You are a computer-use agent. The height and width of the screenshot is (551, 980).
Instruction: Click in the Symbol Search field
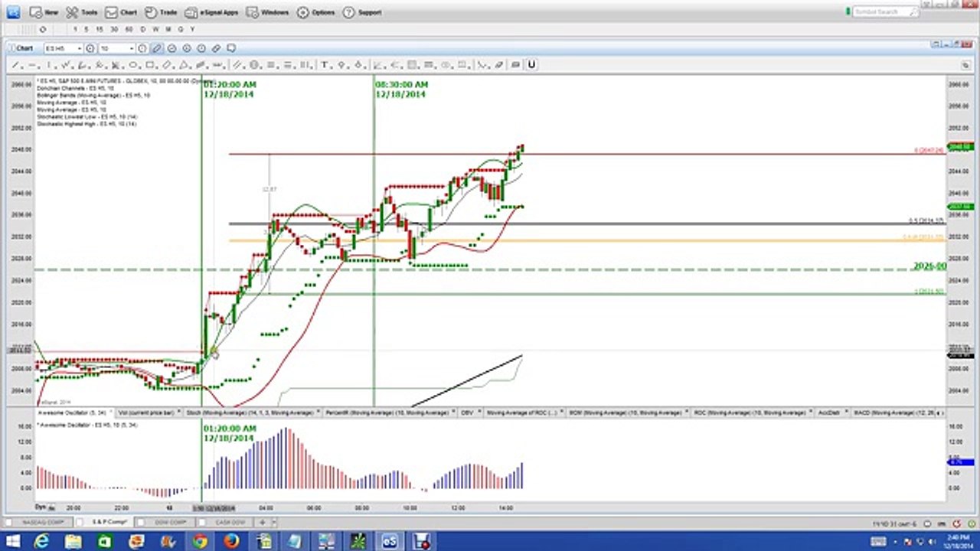[886, 11]
